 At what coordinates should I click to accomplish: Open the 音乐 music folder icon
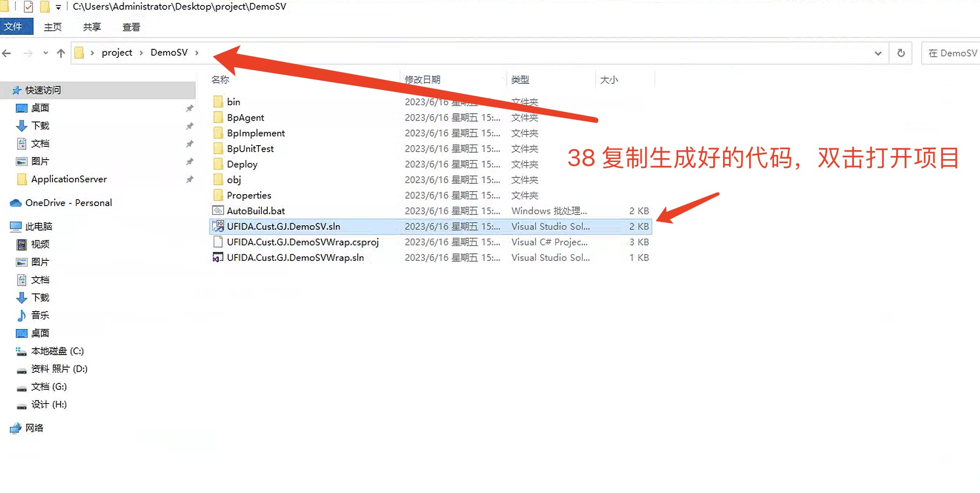click(22, 315)
